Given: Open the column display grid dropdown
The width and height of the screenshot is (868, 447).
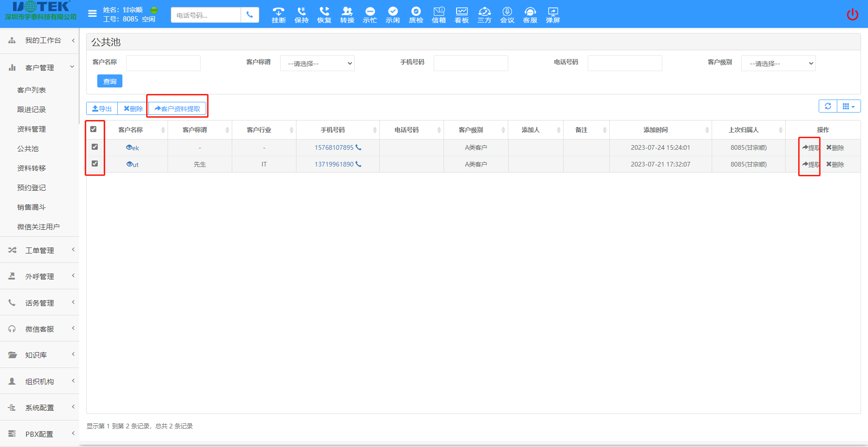Looking at the screenshot, I should click(848, 106).
